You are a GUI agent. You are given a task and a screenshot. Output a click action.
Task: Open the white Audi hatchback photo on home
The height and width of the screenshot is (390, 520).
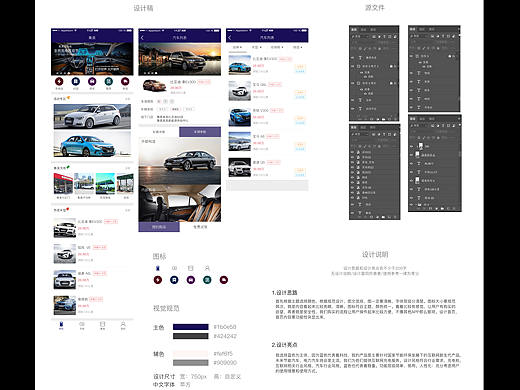pyautogui.click(x=92, y=116)
